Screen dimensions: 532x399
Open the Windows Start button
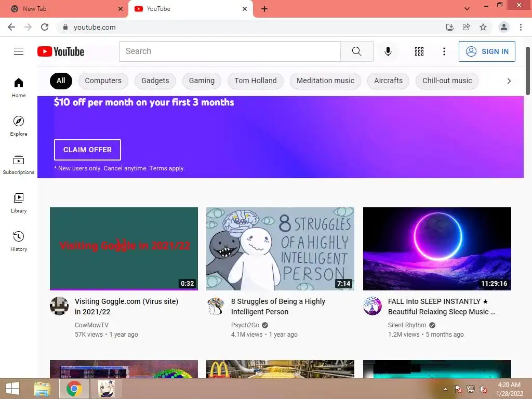point(12,389)
